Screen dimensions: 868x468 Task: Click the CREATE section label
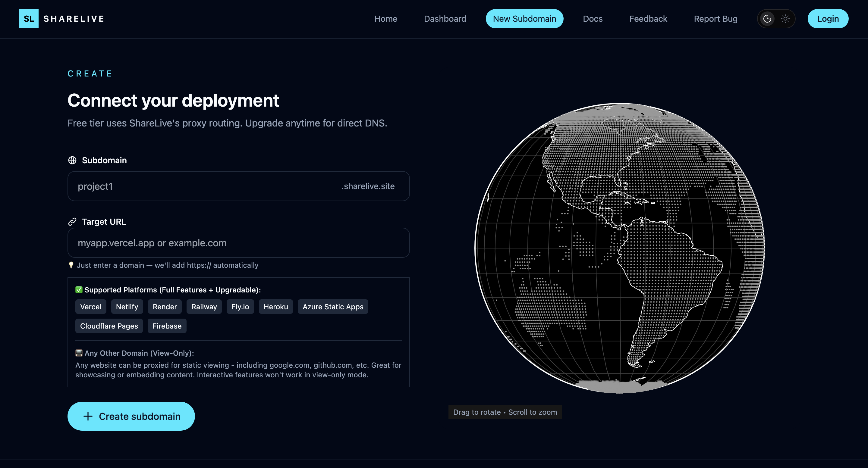click(x=90, y=73)
